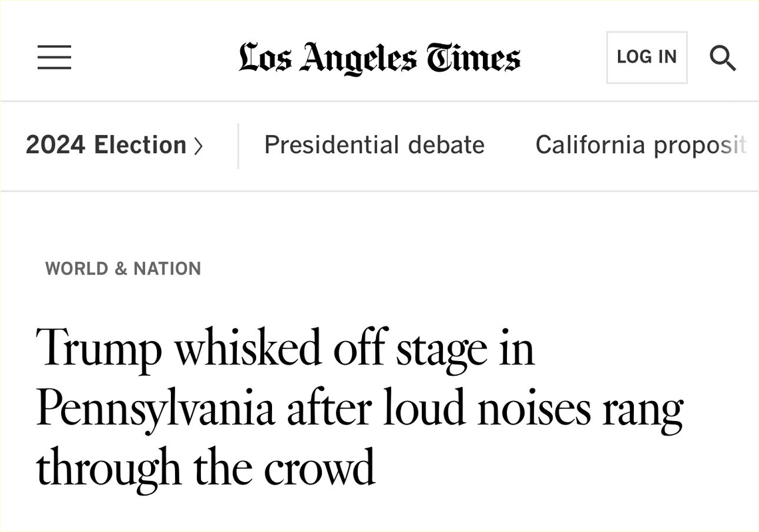This screenshot has width=759, height=532.
Task: Select the California propositions nav item
Action: tap(641, 145)
